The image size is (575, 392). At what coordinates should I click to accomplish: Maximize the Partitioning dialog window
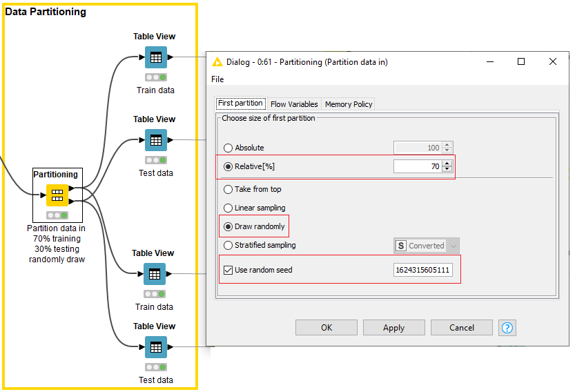tap(521, 61)
